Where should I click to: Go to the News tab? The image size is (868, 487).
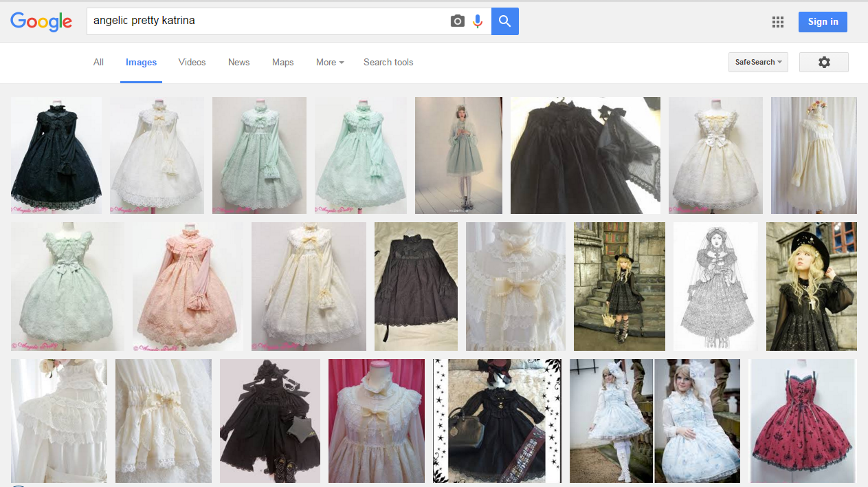coord(238,62)
